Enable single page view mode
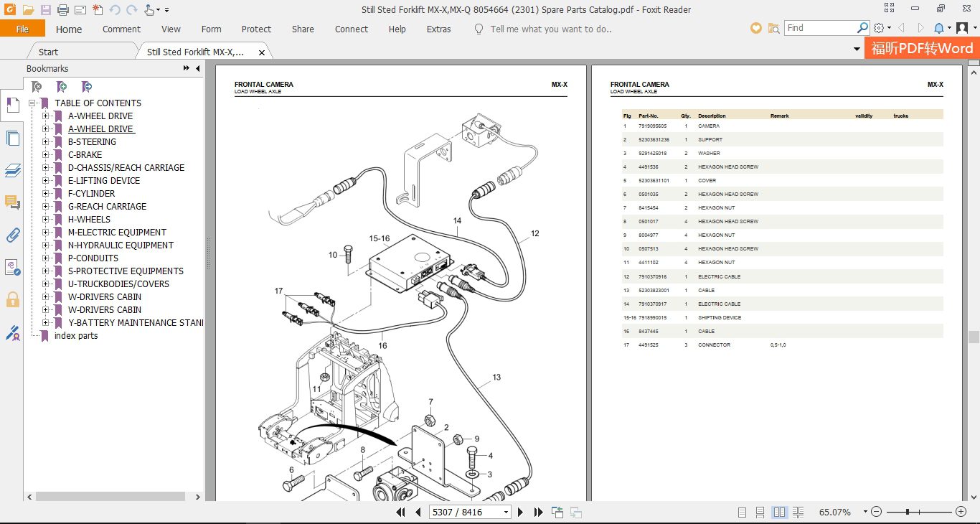Screen dimensions: 980x524 [x=743, y=512]
